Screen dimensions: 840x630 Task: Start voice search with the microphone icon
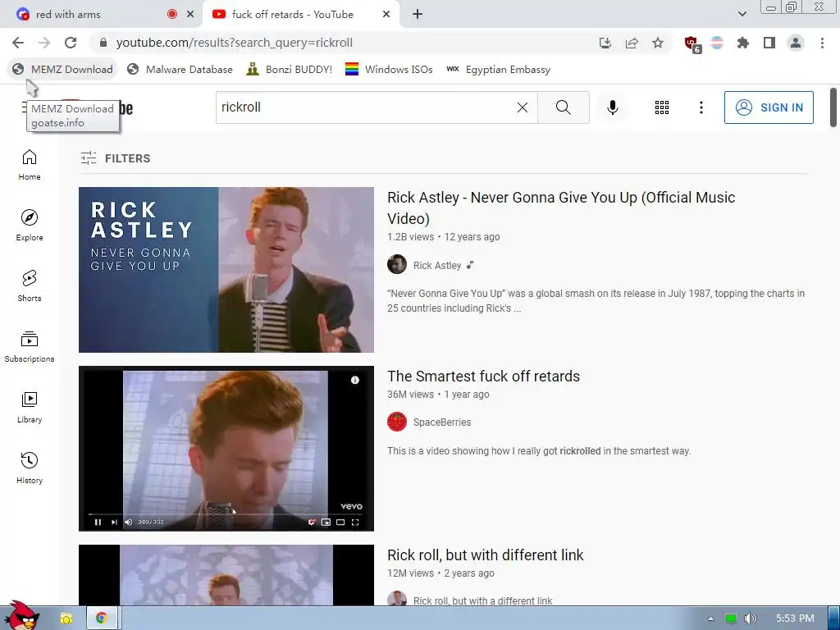pos(612,107)
